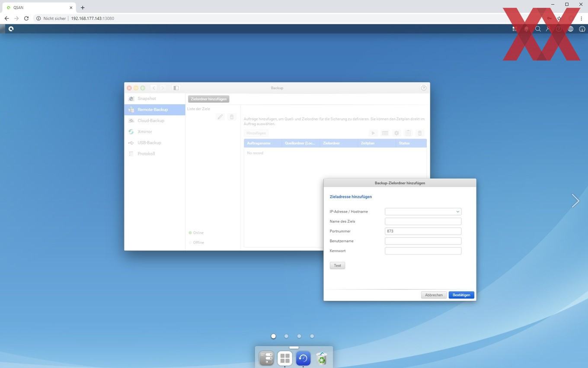Open the IP-Adresse / Hostname dropdown arrow
The height and width of the screenshot is (368, 588).
point(457,212)
